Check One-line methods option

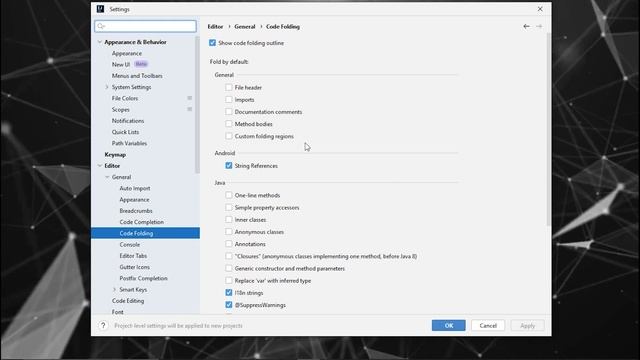coord(229,195)
